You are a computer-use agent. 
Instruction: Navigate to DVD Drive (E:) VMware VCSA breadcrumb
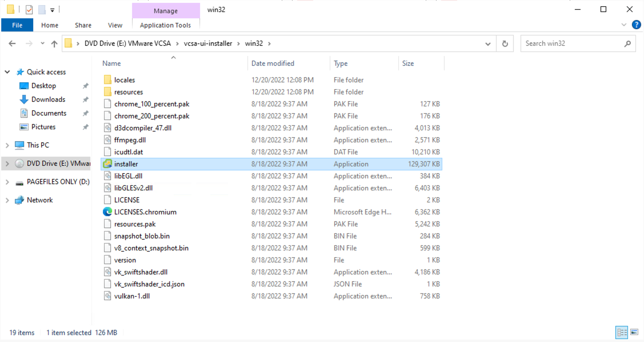127,43
